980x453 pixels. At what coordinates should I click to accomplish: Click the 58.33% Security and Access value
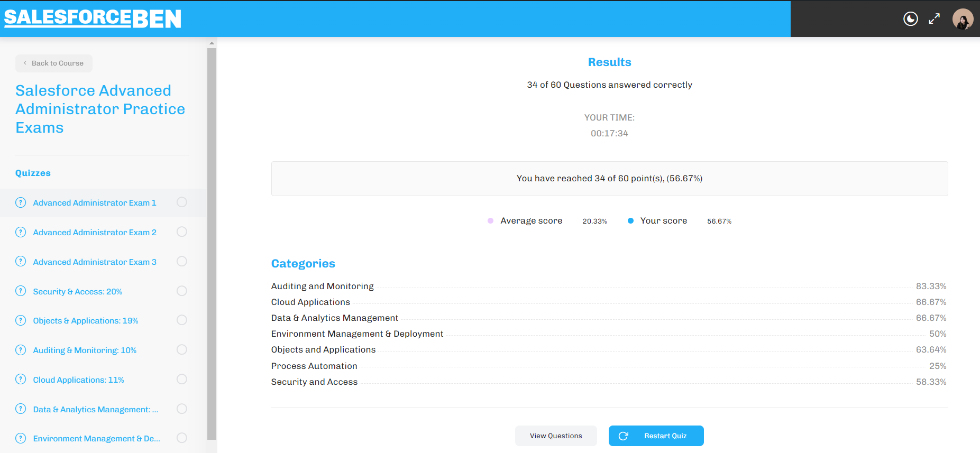click(931, 382)
